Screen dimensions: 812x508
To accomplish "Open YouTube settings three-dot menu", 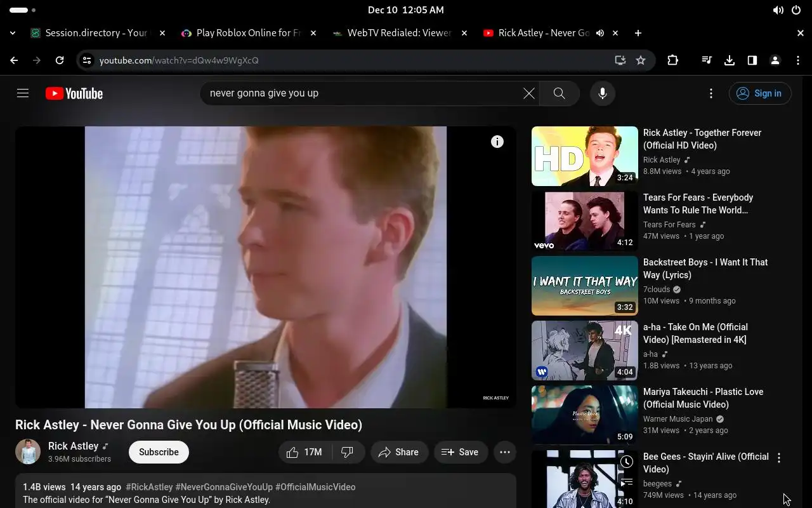I will click(710, 93).
